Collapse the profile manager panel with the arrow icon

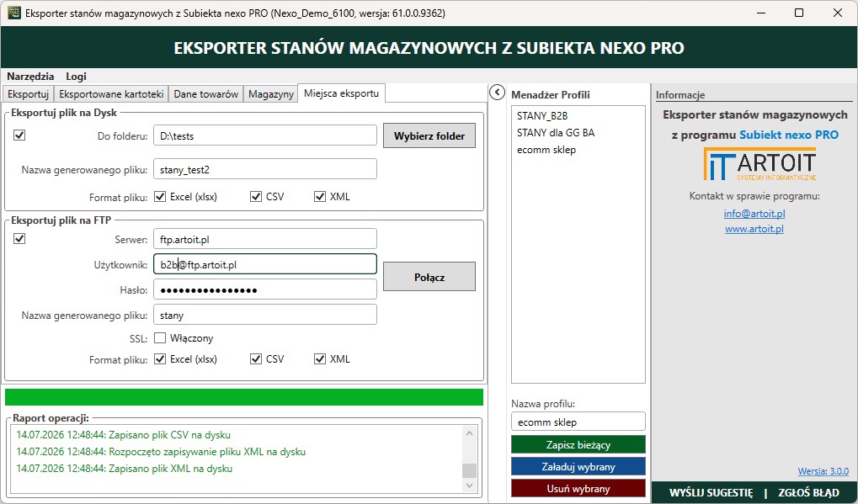pos(497,93)
